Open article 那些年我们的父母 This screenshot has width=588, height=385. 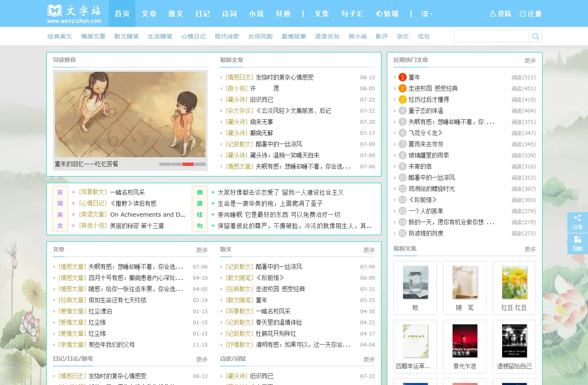[111, 345]
